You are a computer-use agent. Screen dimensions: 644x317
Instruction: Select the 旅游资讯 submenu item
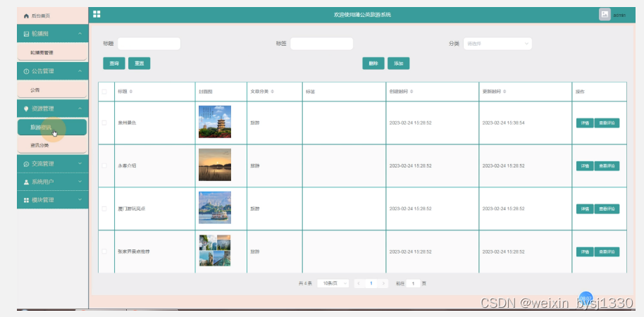point(52,128)
